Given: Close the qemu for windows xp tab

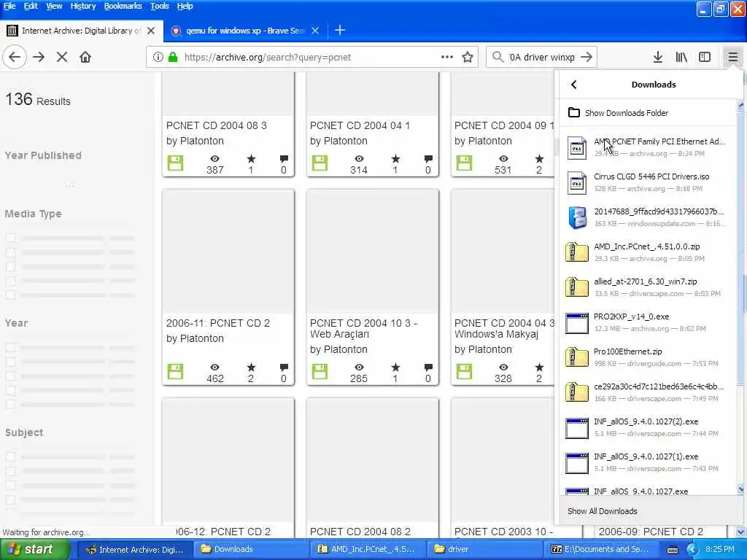Looking at the screenshot, I should (x=315, y=31).
